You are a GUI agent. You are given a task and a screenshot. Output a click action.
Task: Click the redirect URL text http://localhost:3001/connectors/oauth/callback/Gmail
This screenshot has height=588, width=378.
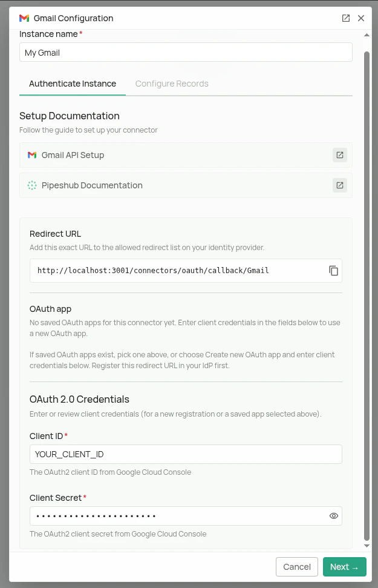click(153, 270)
